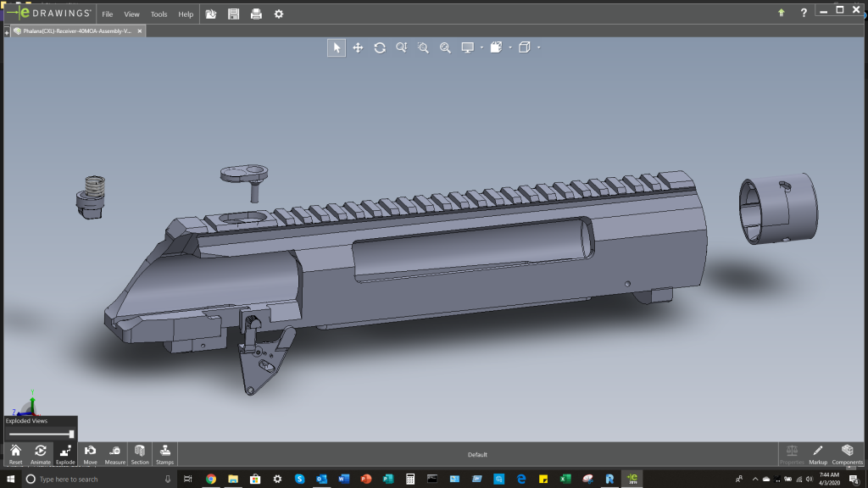
Task: Open the Windows Start menu
Action: 10,479
